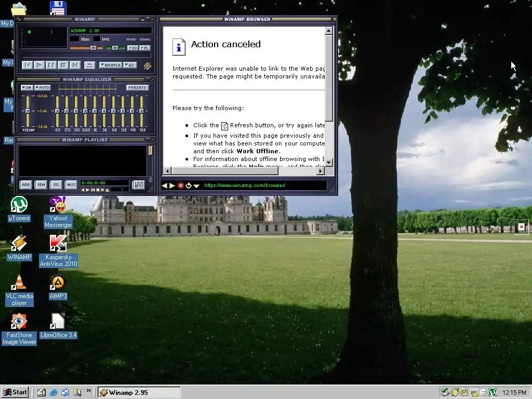Click the green balance slider
532x399 pixels.
coord(115,48)
